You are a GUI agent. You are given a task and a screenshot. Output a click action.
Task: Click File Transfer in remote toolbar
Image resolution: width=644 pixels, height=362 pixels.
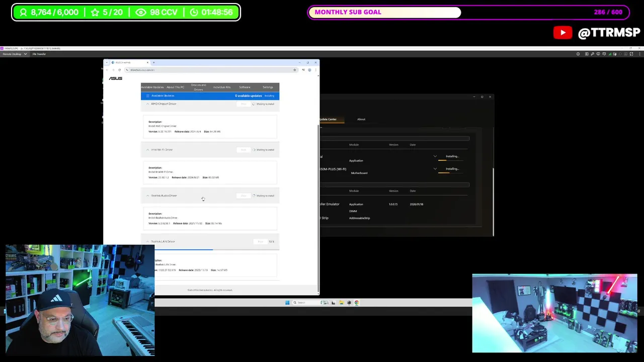click(x=39, y=54)
